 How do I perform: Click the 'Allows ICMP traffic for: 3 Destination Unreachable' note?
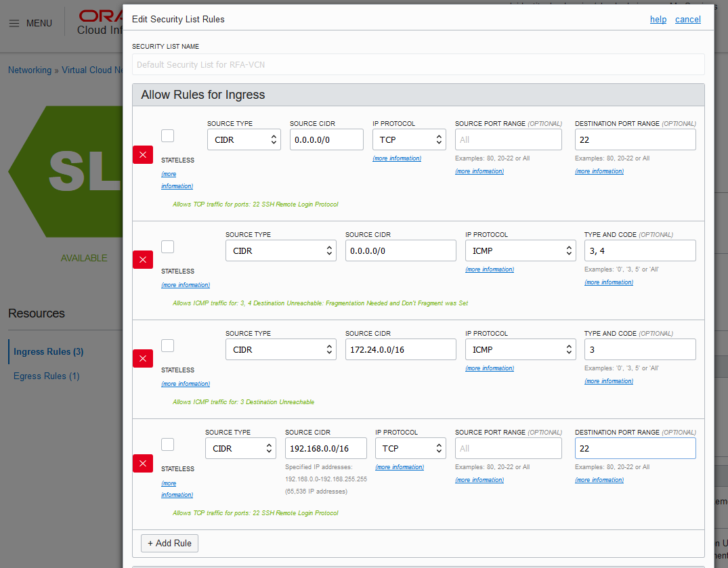(x=243, y=402)
